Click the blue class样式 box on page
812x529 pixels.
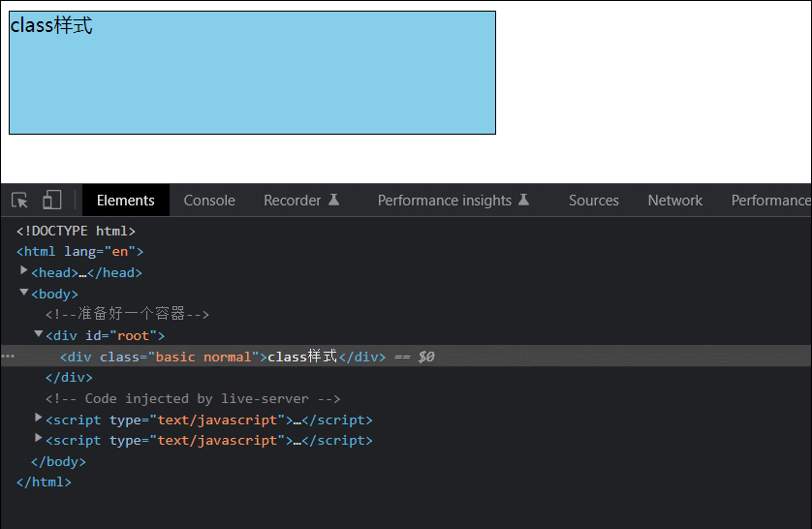point(252,73)
